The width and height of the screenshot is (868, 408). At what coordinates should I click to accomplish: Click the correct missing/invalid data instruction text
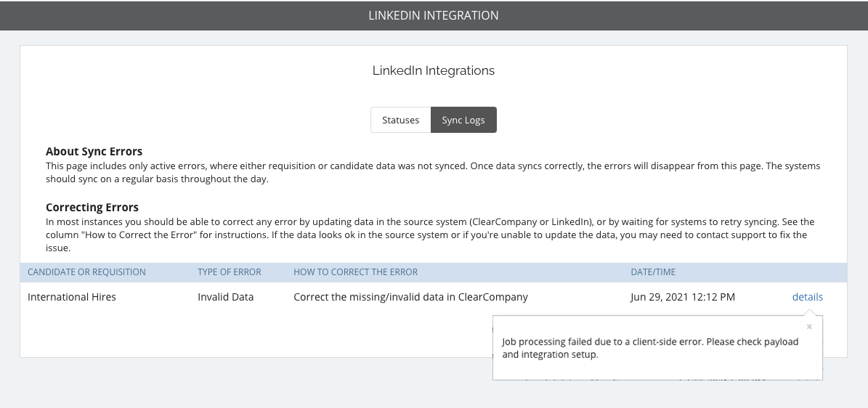pyautogui.click(x=410, y=297)
